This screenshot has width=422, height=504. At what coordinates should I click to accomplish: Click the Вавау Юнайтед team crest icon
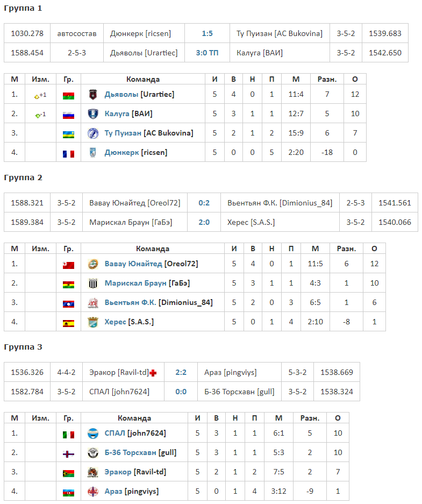(x=93, y=264)
